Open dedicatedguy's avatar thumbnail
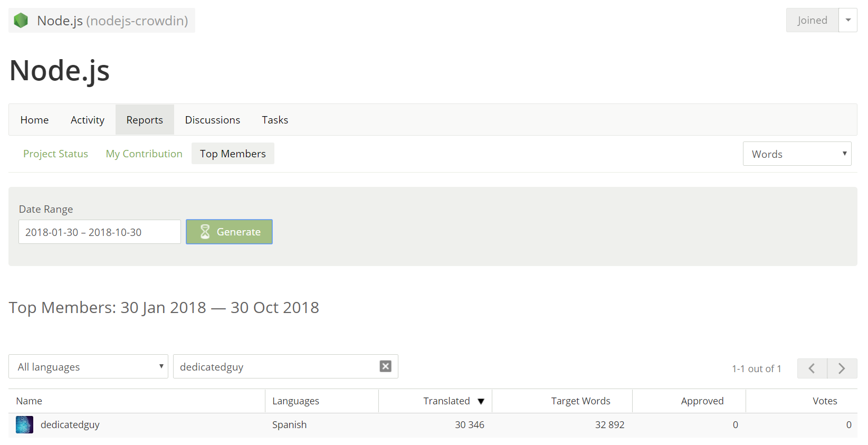 tap(24, 424)
